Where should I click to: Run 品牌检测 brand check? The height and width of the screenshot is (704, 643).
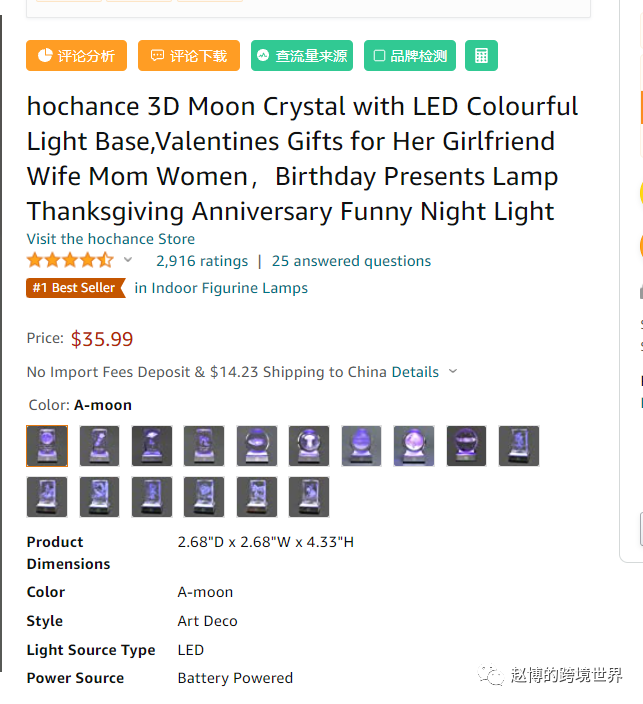point(410,56)
